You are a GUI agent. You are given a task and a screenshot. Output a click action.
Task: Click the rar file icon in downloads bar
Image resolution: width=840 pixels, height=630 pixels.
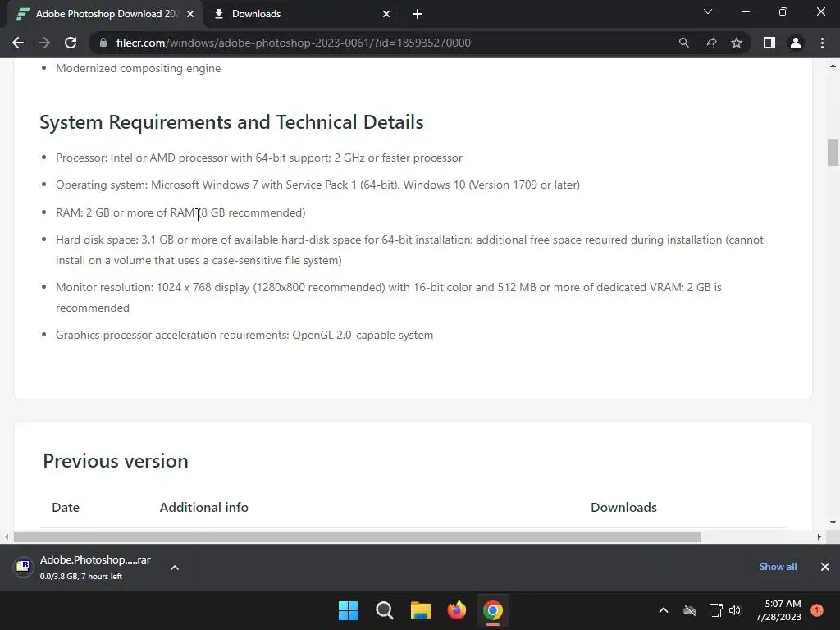pos(23,566)
